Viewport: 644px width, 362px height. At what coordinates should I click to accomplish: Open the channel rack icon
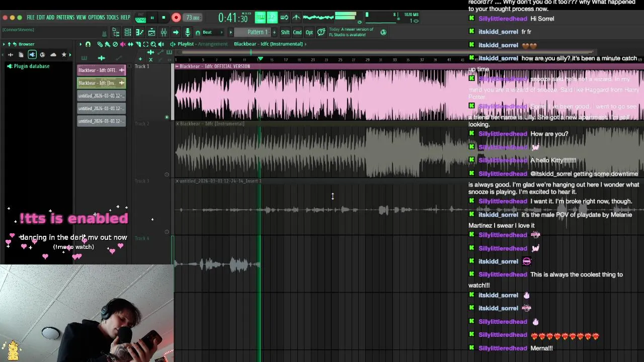point(128,32)
